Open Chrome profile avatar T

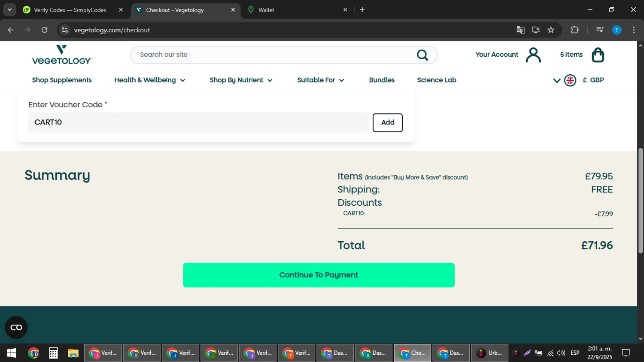pos(617,30)
